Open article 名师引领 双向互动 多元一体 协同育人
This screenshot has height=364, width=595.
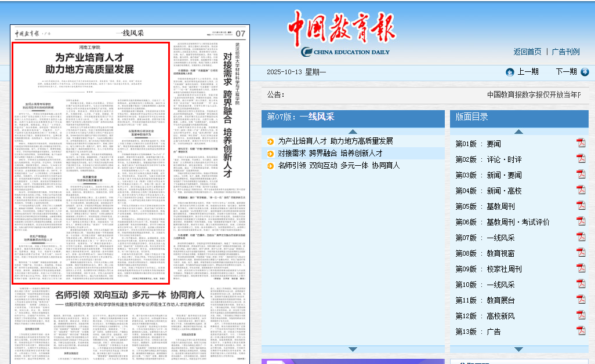339,166
